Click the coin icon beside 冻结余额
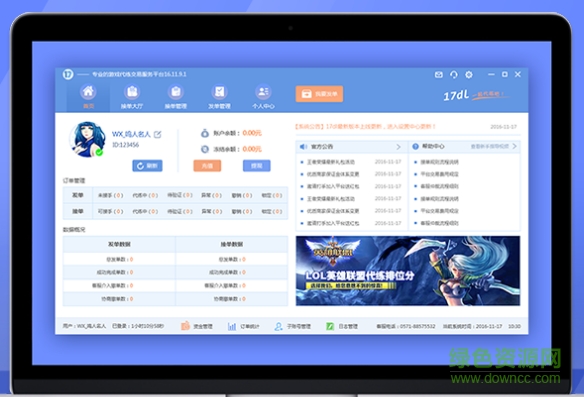Screen dimensions: 584x397 point(204,149)
